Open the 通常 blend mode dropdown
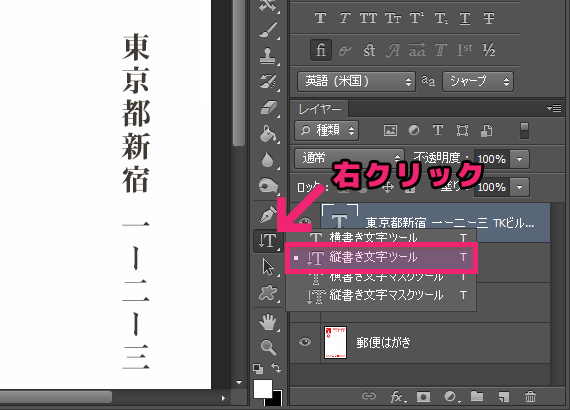 pos(349,158)
